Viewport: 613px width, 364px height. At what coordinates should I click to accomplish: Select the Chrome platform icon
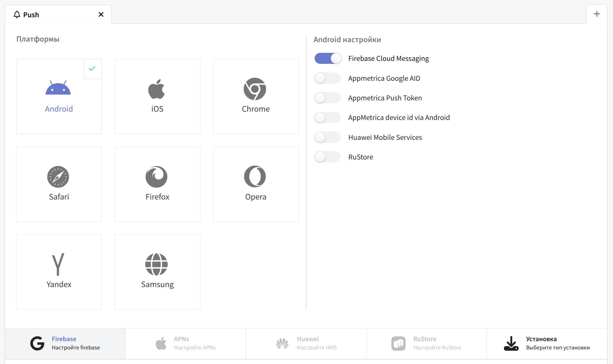click(x=255, y=89)
